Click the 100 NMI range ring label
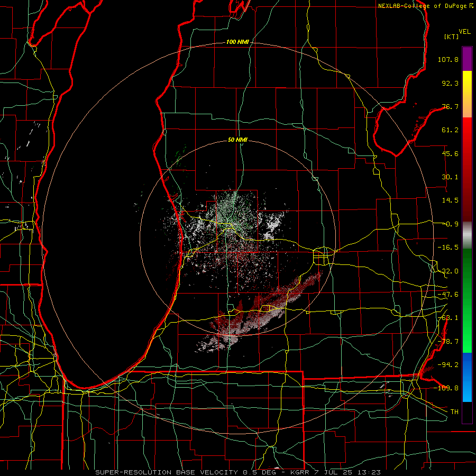 click(x=237, y=42)
